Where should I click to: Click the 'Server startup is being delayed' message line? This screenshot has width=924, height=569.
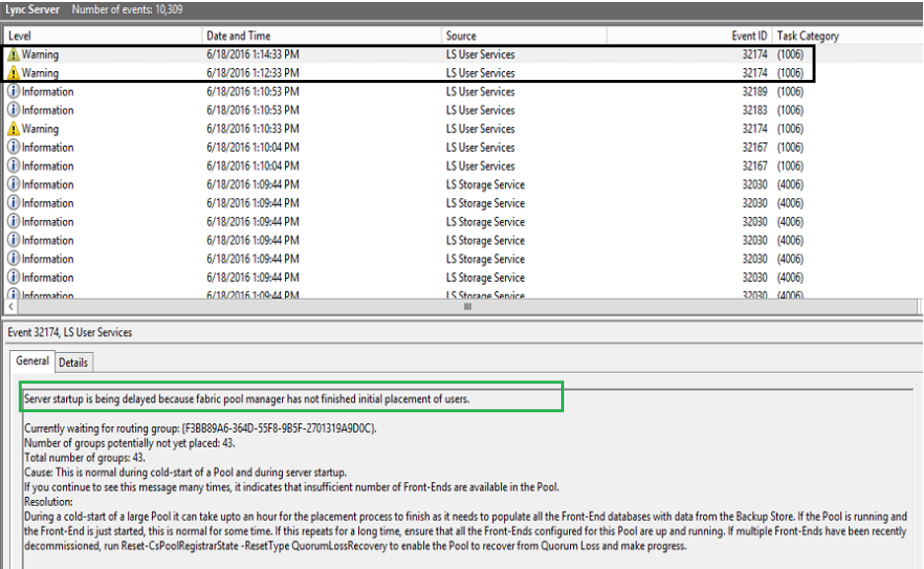[247, 398]
